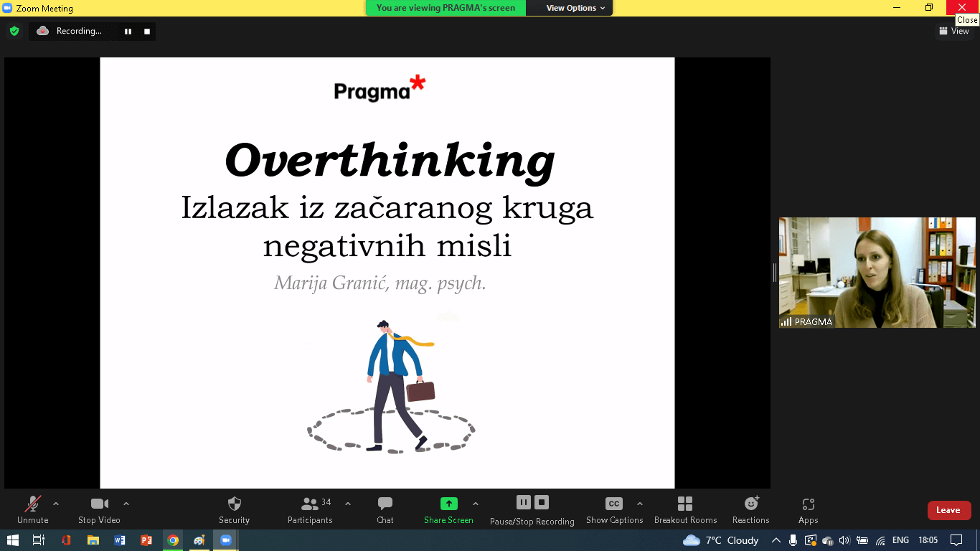Click the battery icon in the system tray
The height and width of the screenshot is (551, 980).
[862, 540]
